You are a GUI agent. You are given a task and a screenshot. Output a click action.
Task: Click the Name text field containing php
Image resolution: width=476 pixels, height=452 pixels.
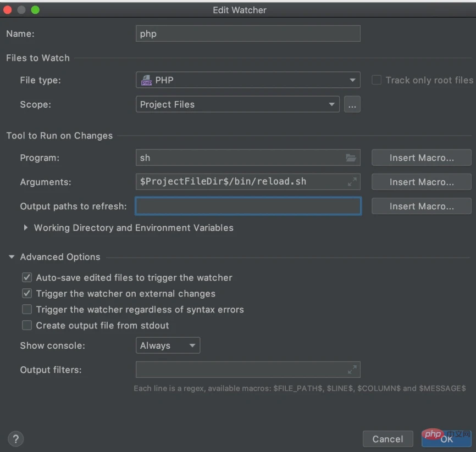[248, 34]
